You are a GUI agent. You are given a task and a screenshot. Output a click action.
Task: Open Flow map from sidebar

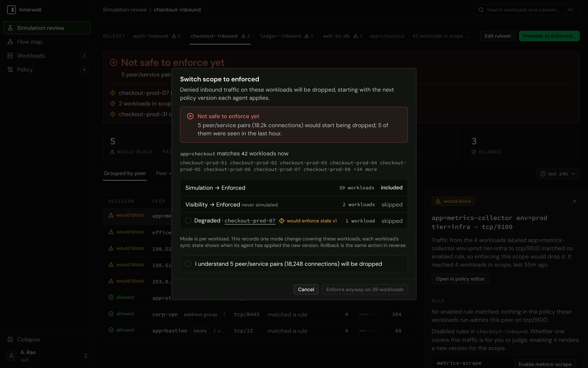tap(47, 42)
